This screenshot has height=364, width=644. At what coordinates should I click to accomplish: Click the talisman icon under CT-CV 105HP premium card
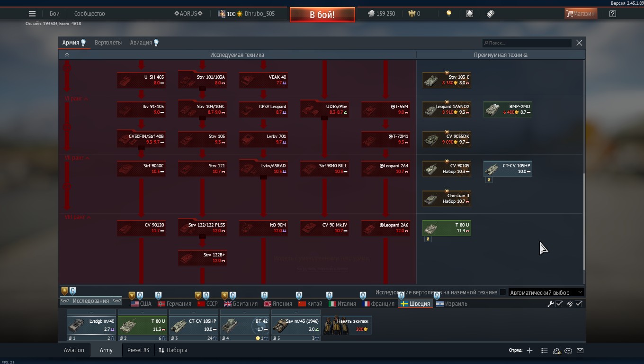489,180
